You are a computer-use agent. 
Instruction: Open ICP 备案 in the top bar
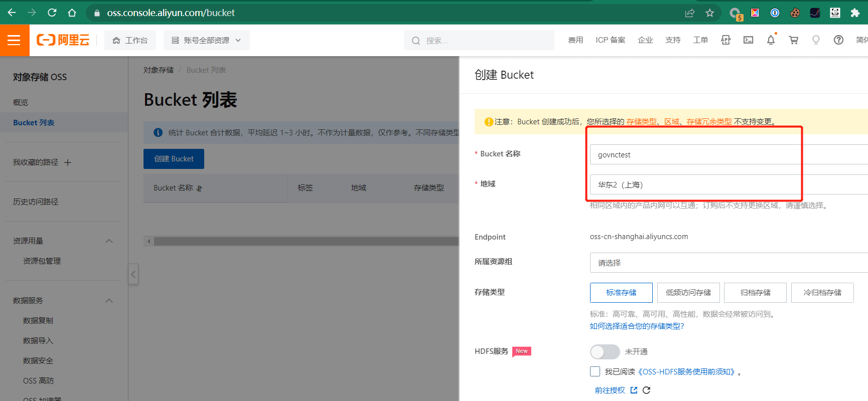click(610, 40)
